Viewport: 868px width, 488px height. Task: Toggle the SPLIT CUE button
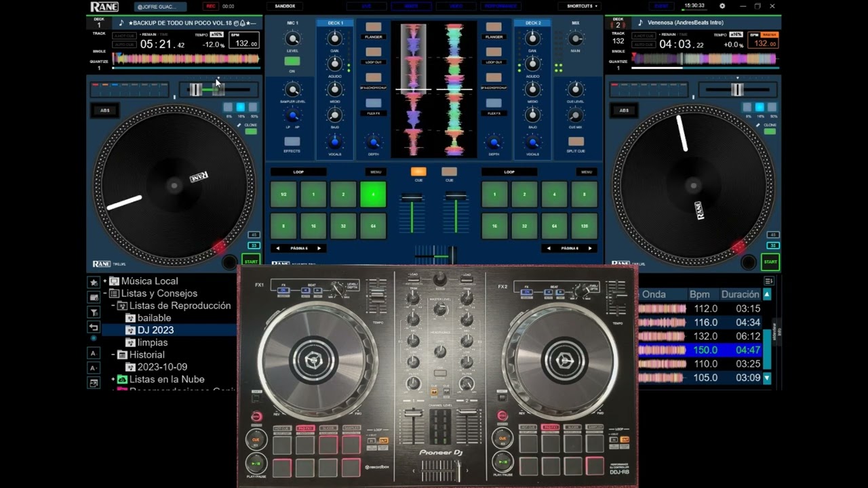575,142
